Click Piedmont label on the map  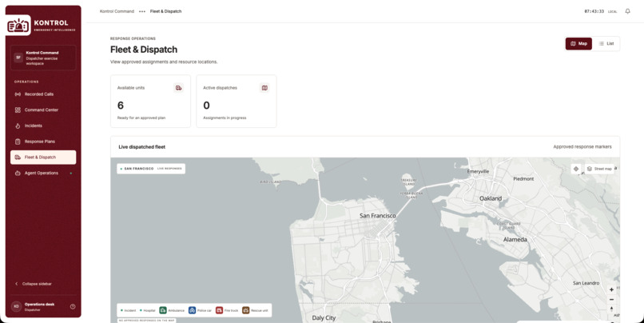[523, 179]
